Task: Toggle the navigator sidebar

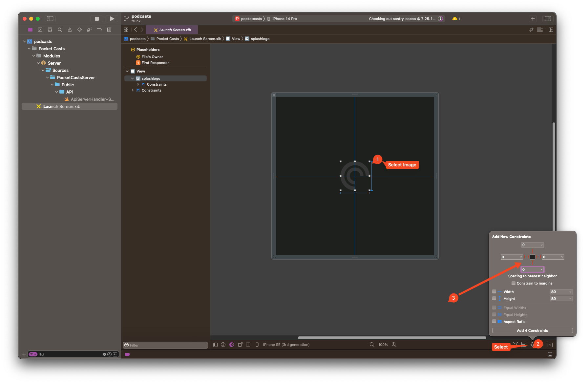Action: [x=50, y=19]
